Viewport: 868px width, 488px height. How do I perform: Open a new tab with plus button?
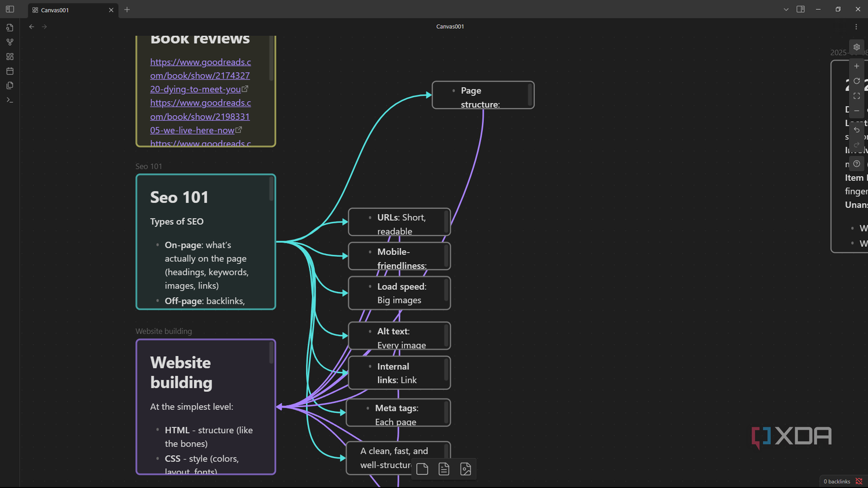click(x=127, y=10)
